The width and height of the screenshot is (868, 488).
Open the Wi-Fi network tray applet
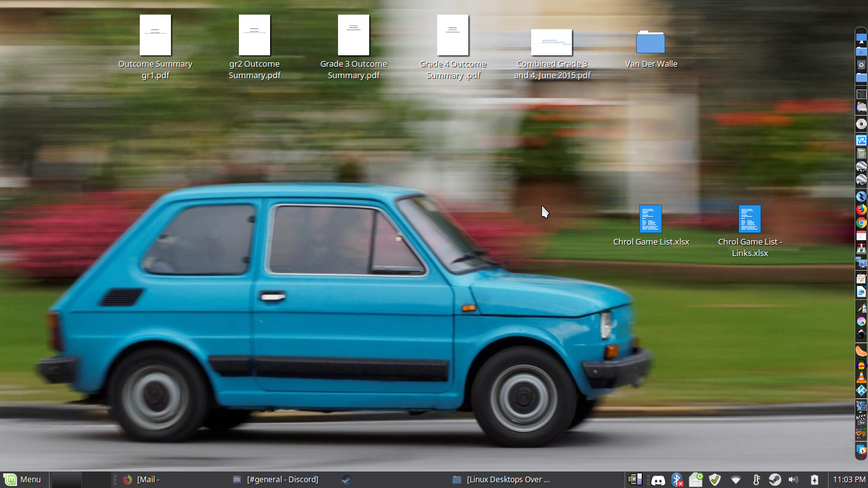point(736,480)
